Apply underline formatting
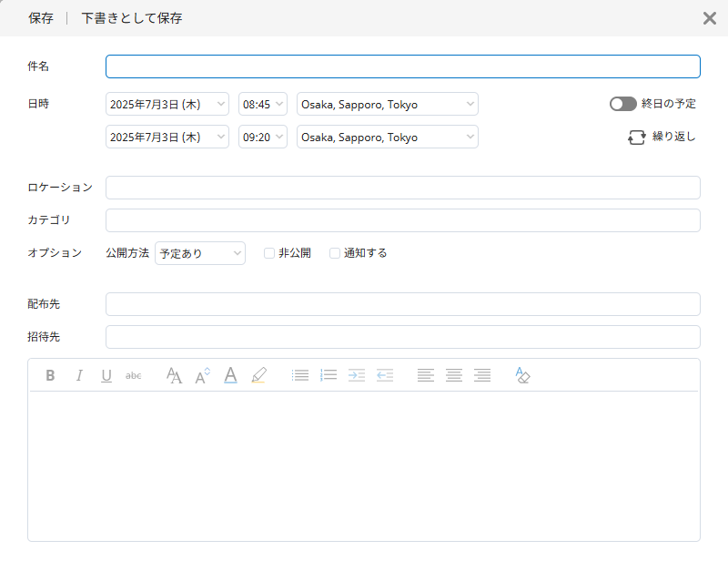 click(x=106, y=375)
